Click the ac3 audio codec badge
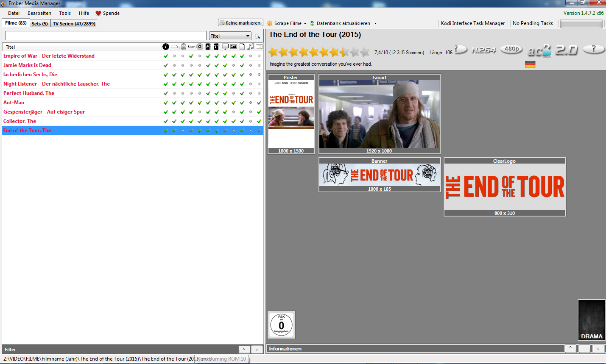This screenshot has width=606, height=364. (x=539, y=50)
